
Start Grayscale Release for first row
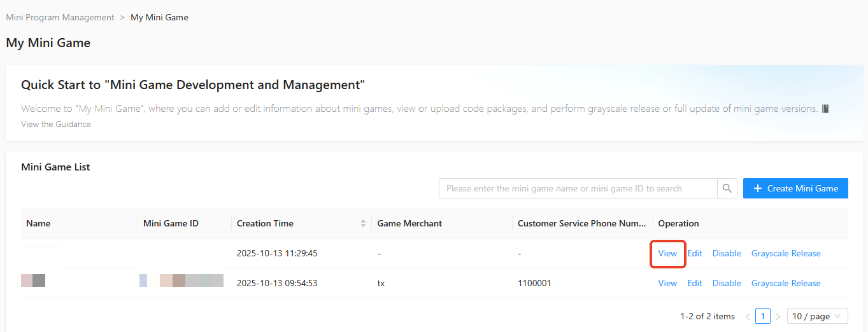click(786, 253)
